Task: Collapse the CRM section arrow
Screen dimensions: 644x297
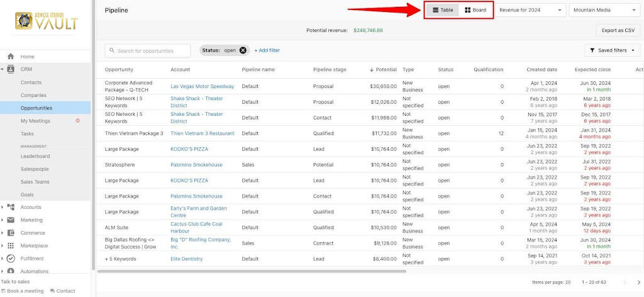Action: click(3, 69)
